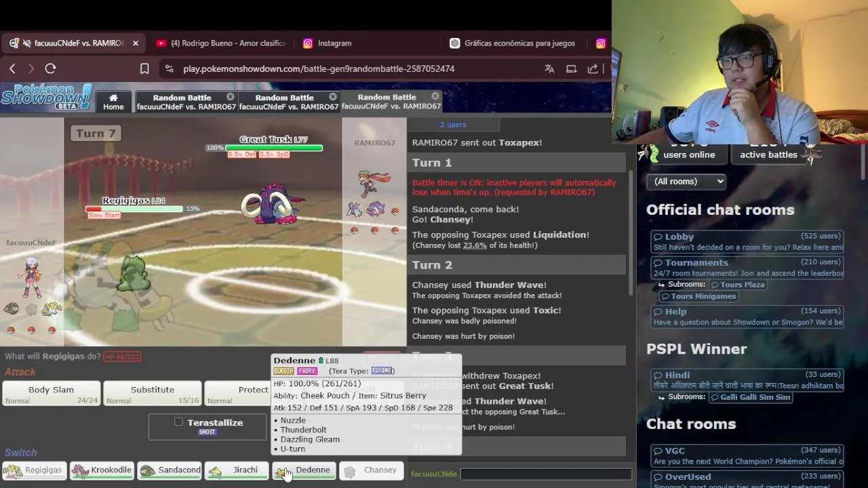Click the Krookodile sprite icon in switch row
Image resolution: width=868 pixels, height=488 pixels.
coord(81,470)
